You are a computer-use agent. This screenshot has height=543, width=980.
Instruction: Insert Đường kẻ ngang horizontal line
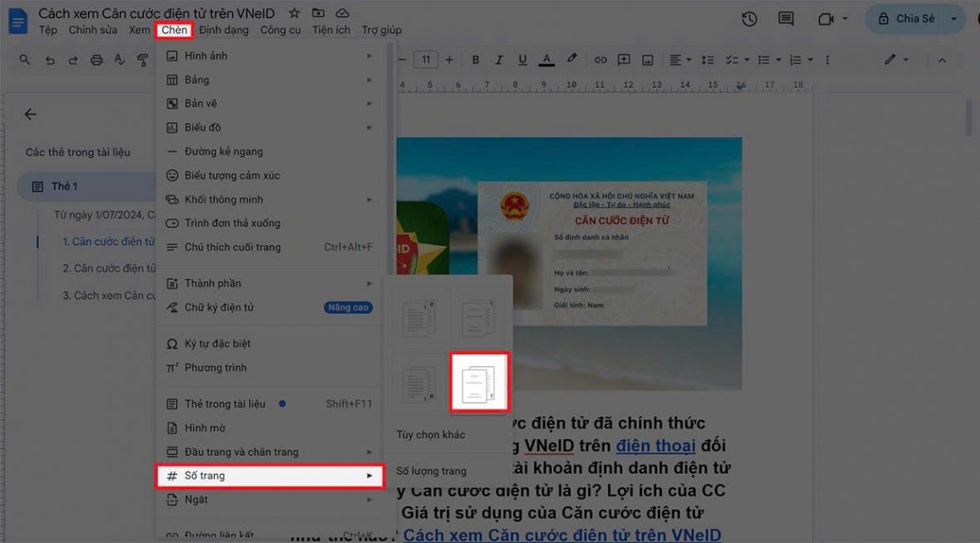(x=269, y=151)
